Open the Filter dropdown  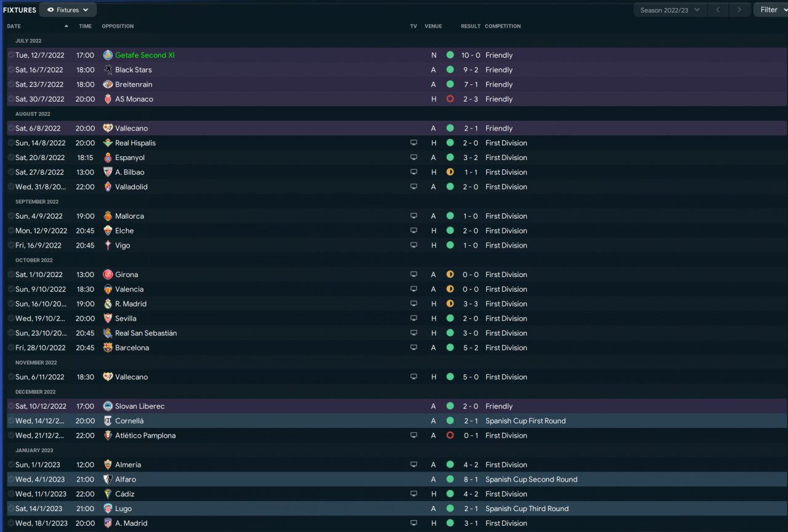[x=771, y=10]
